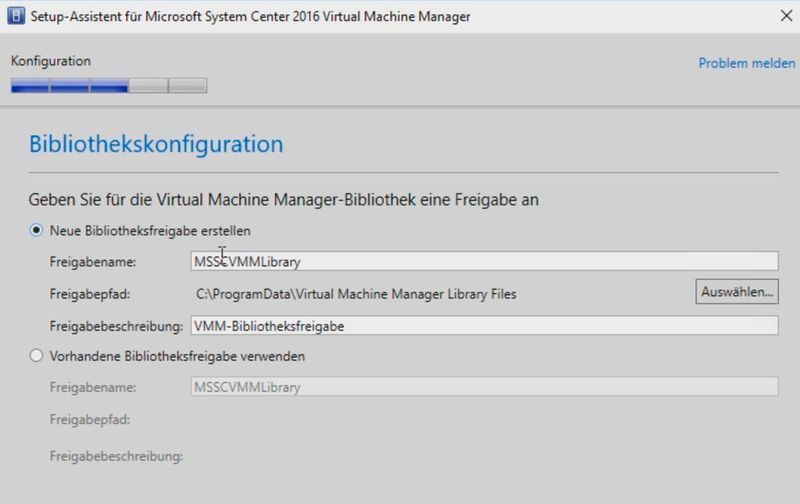The height and width of the screenshot is (504, 800).
Task: Click the 'Geben Sie für die Virtual Machine Manager-Bibliothek' instruction text
Action: (x=284, y=199)
